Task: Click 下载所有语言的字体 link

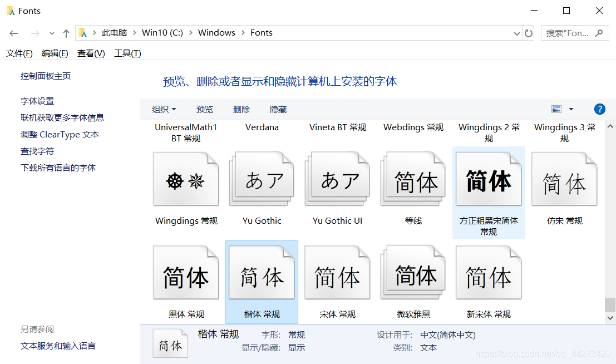Action: tap(58, 168)
